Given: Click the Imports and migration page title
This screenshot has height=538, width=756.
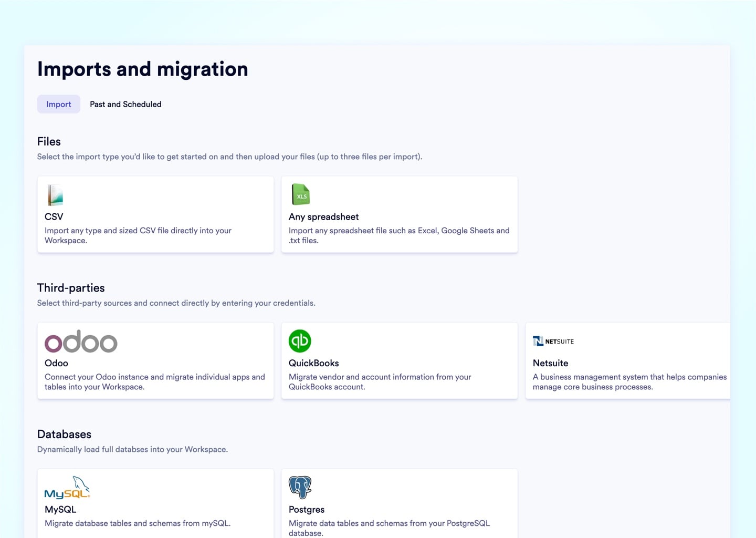Looking at the screenshot, I should [x=142, y=69].
